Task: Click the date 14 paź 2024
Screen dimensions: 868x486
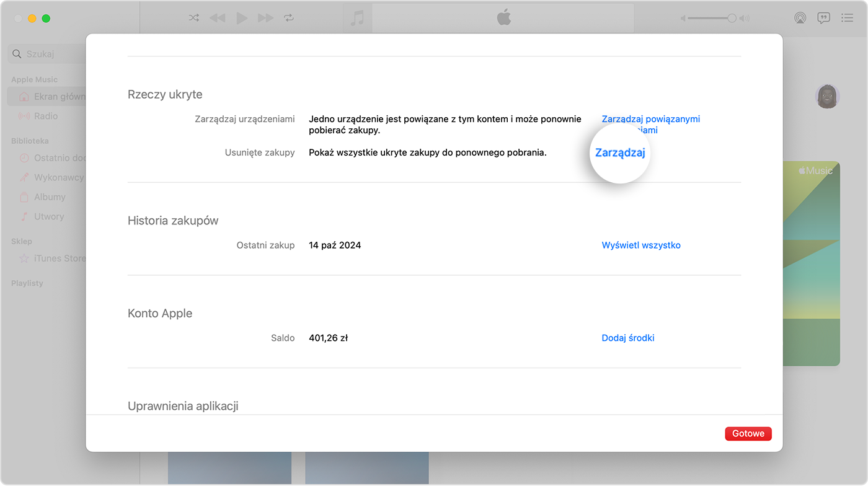Action: point(335,245)
